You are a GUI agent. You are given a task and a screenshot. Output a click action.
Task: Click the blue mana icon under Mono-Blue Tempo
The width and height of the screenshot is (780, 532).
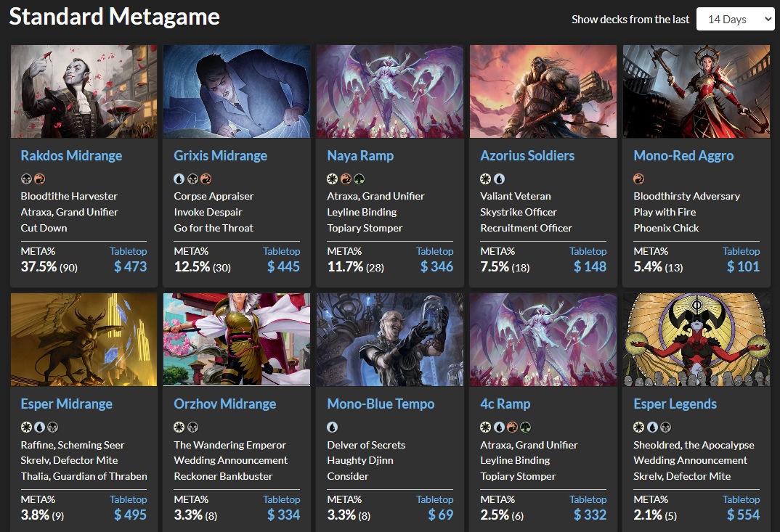[333, 427]
